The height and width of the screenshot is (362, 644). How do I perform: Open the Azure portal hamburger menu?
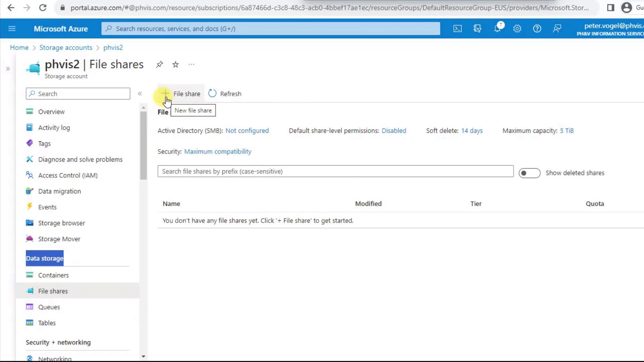click(x=12, y=29)
